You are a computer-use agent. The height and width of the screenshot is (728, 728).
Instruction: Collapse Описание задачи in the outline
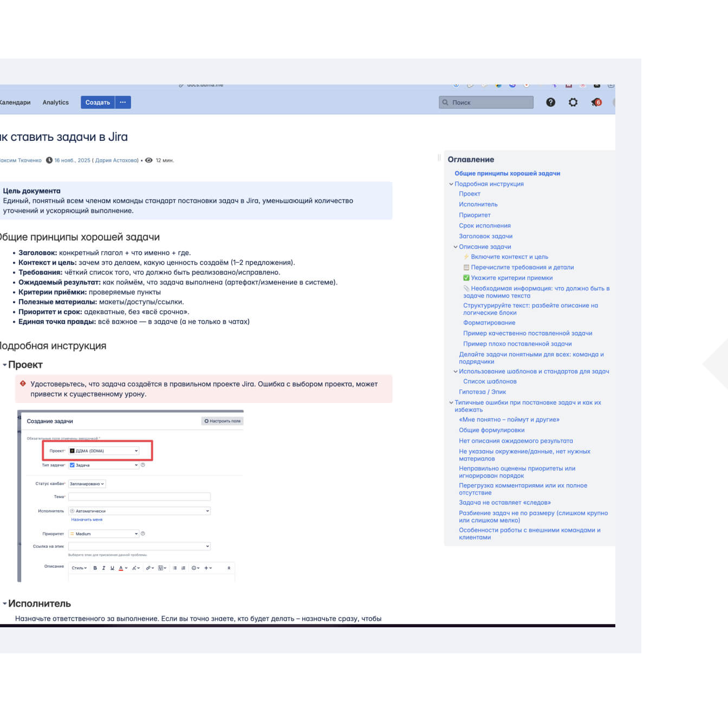coord(455,247)
